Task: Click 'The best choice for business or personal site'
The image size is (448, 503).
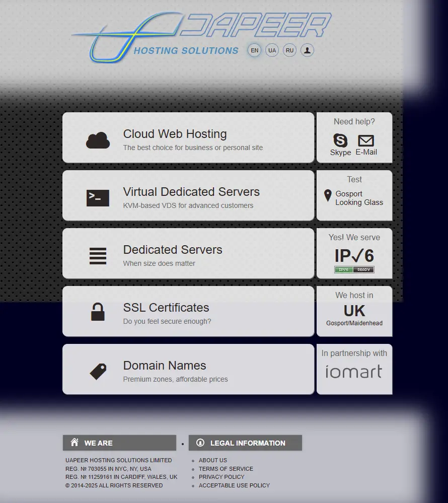Action: click(193, 148)
